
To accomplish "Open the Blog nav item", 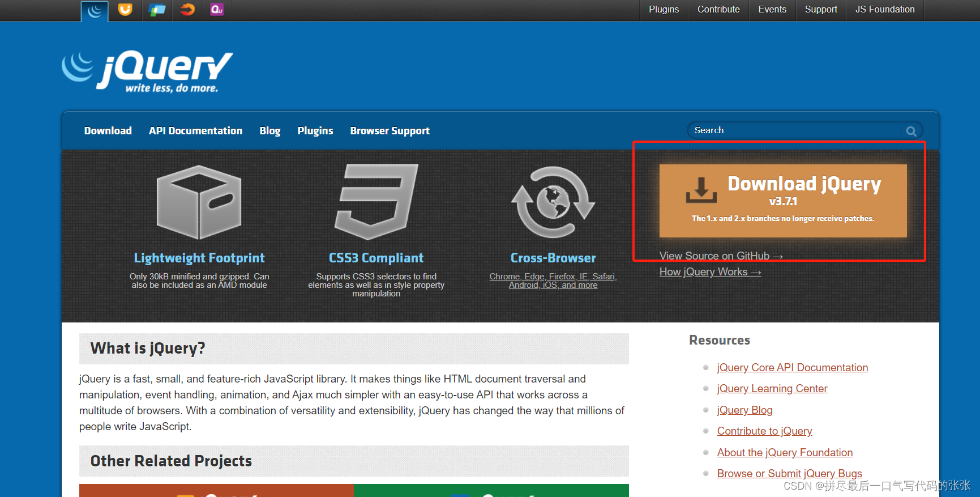I will coord(270,131).
